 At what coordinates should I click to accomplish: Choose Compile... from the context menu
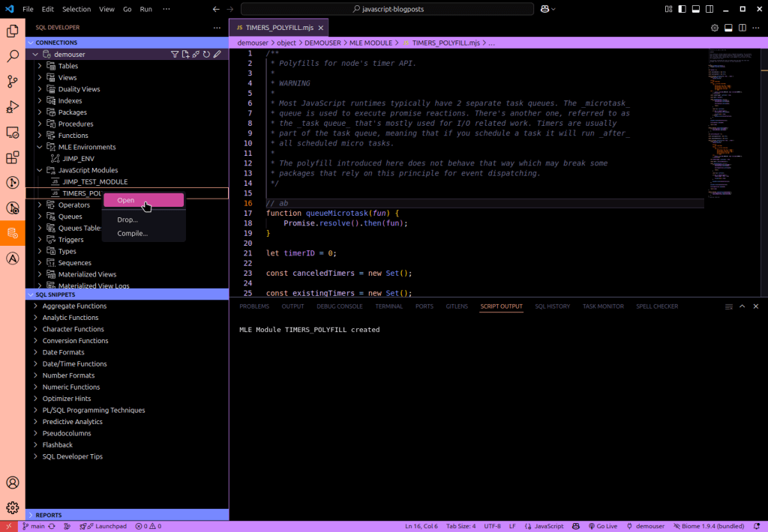(x=132, y=233)
